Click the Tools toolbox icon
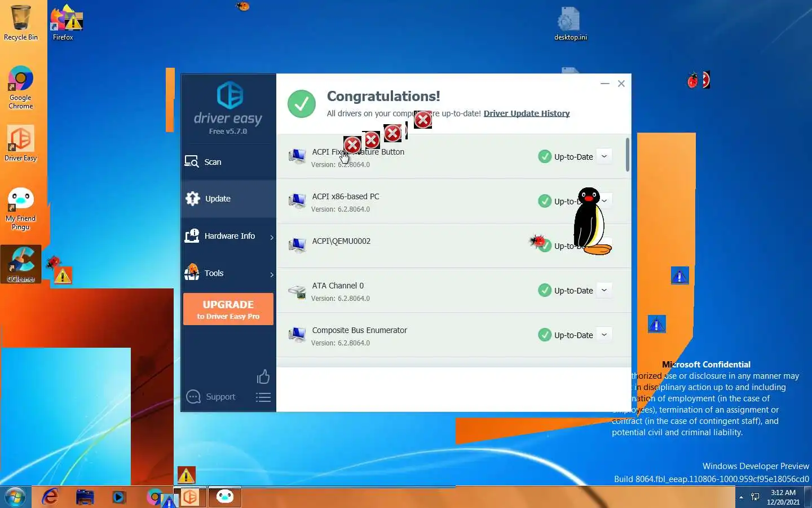 pos(192,273)
